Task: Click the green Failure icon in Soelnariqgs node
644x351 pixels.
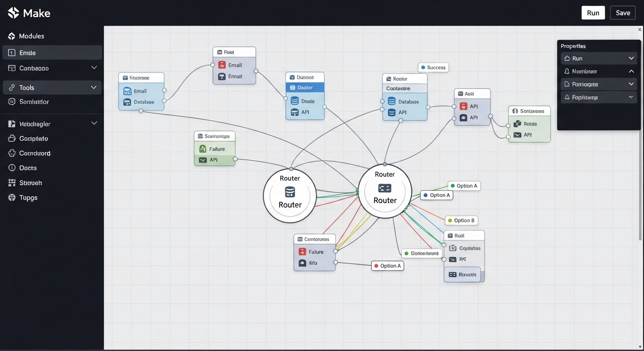Action: [x=203, y=149]
